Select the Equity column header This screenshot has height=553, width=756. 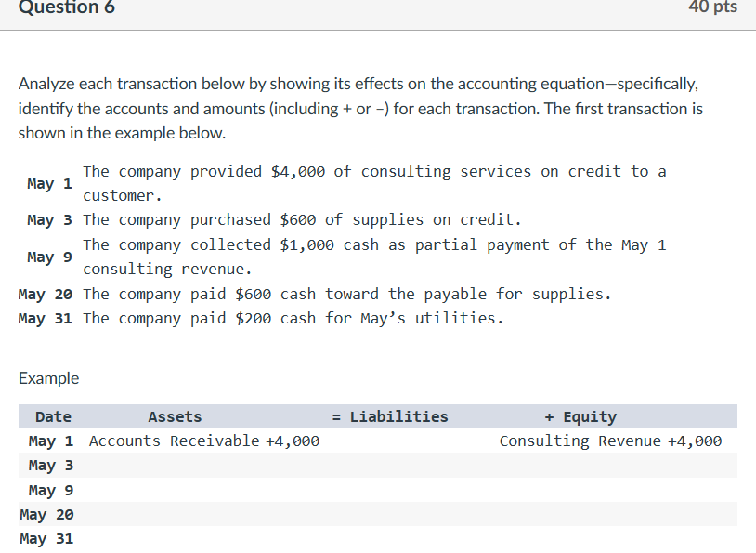pos(580,416)
